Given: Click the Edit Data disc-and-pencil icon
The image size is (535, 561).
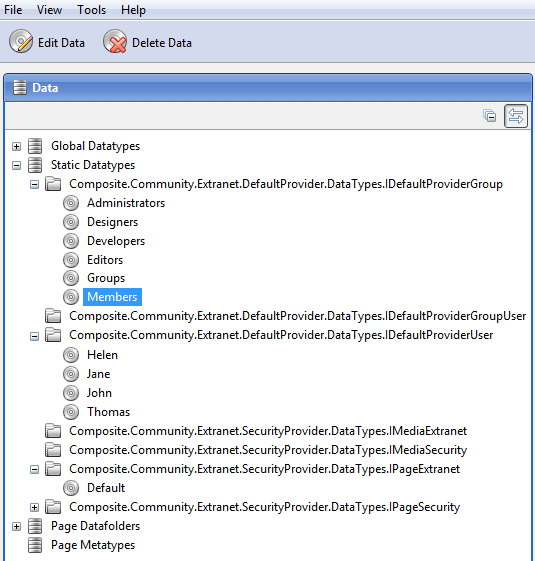Looking at the screenshot, I should pyautogui.click(x=21, y=42).
